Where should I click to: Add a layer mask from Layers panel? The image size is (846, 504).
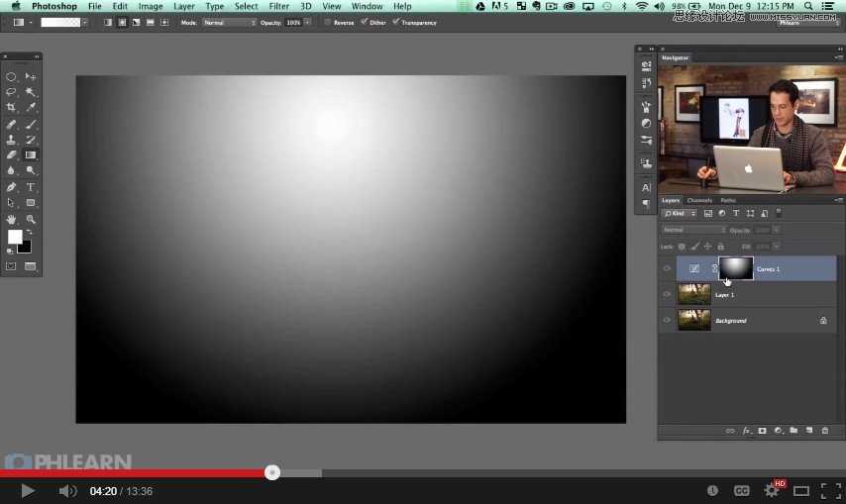pyautogui.click(x=762, y=431)
